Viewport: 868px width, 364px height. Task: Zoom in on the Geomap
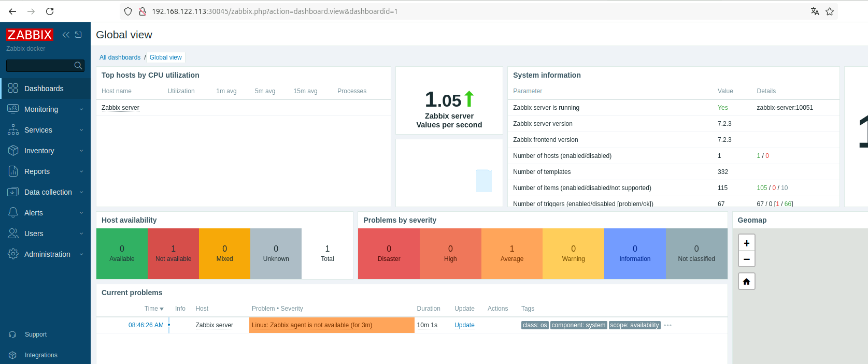(x=746, y=243)
